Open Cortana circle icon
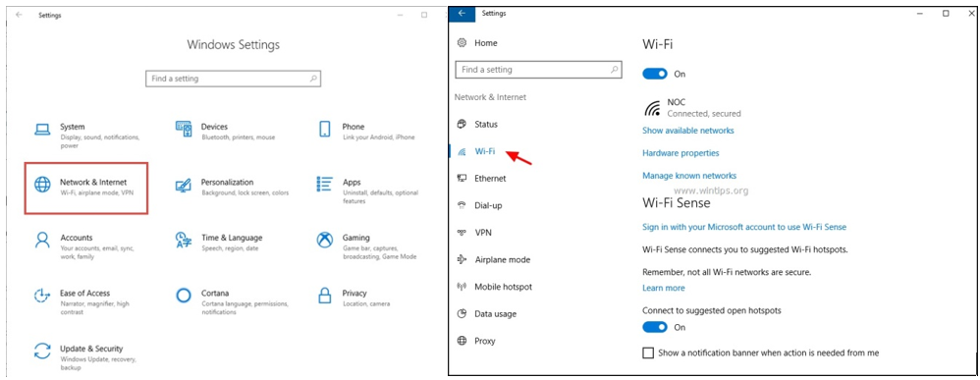Screen dimensions: 980x380 tap(183, 296)
